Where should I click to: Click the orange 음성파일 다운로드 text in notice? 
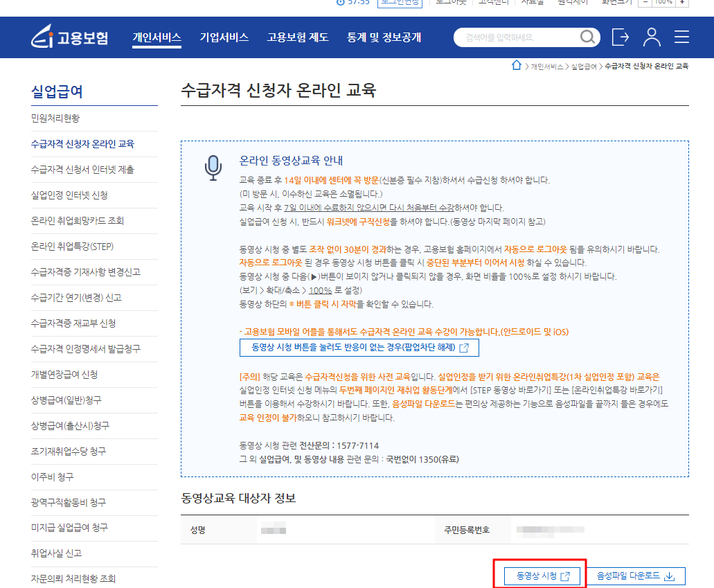(423, 404)
